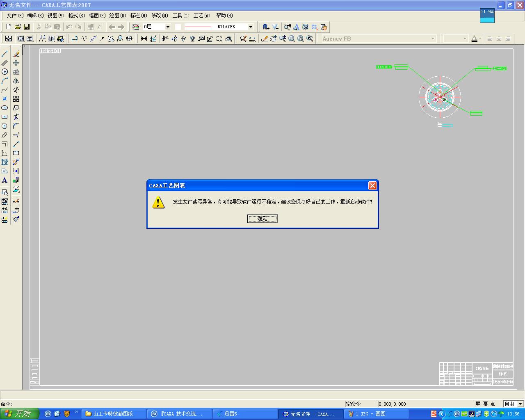Select the Hatch fill tool
The image size is (525, 420).
pos(5,162)
